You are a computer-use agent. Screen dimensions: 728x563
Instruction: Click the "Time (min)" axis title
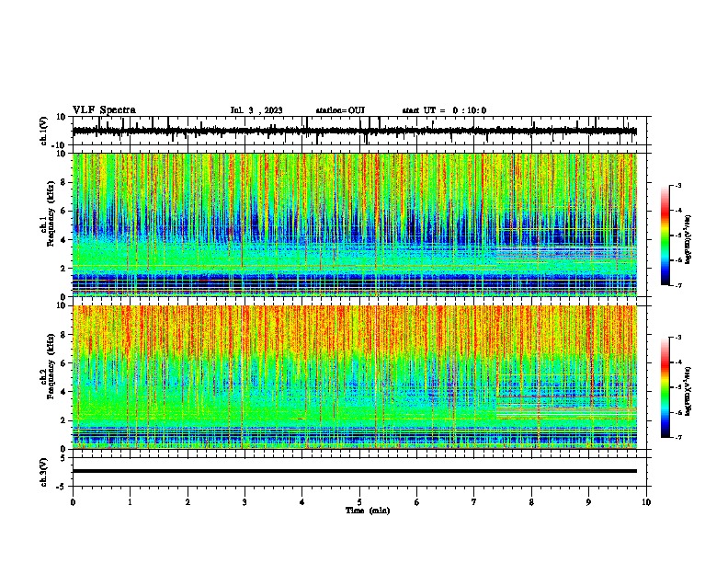[368, 511]
